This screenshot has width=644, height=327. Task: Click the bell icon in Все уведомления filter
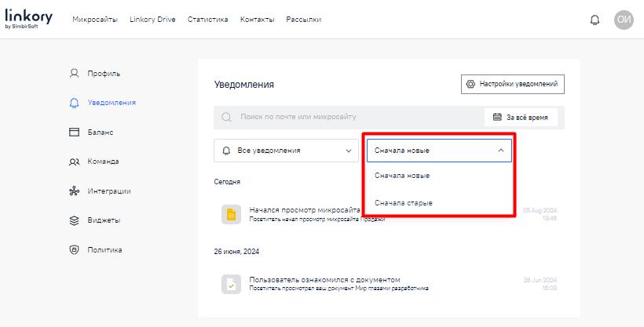226,151
